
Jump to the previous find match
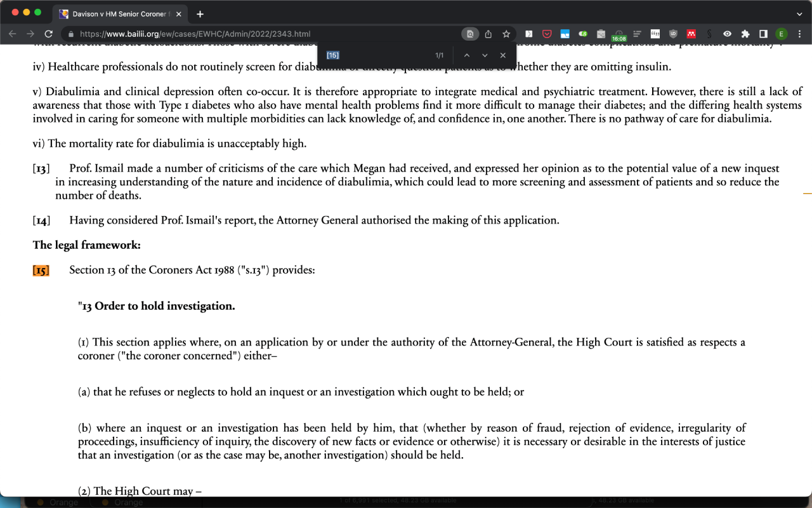(x=467, y=55)
